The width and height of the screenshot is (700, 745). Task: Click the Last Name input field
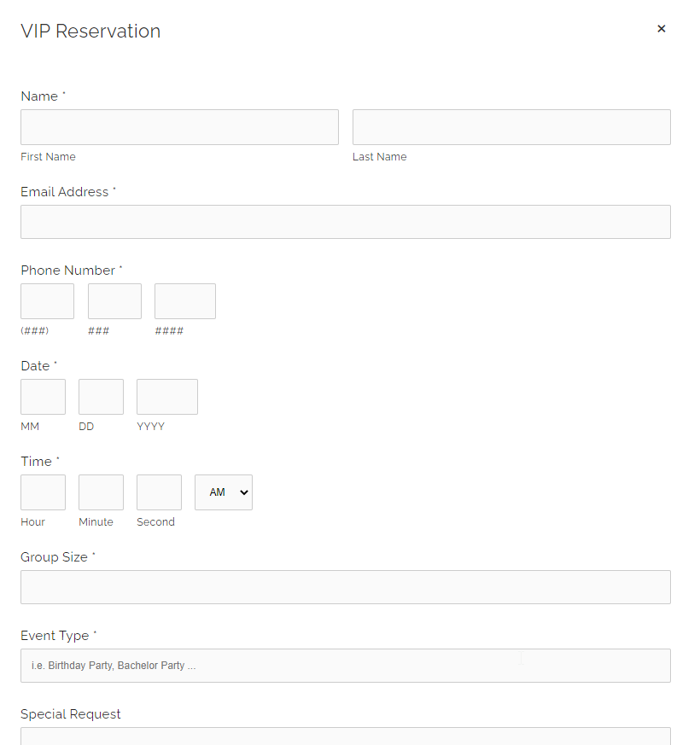(x=510, y=127)
